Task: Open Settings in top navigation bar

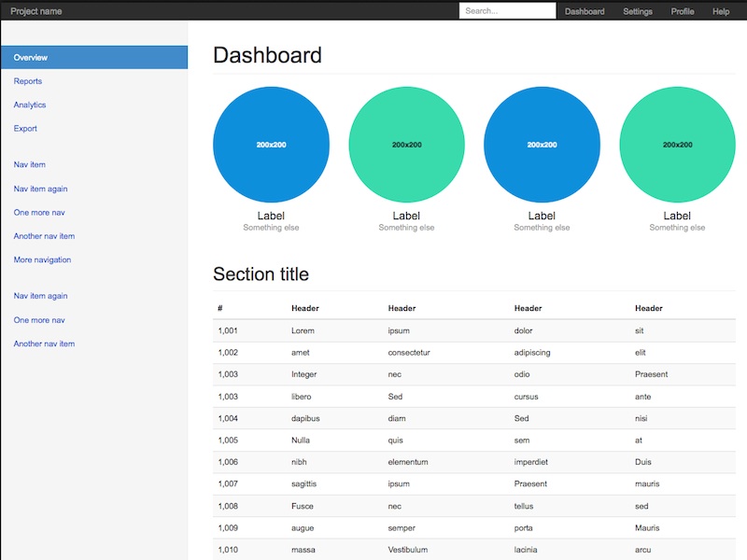Action: coord(638,11)
